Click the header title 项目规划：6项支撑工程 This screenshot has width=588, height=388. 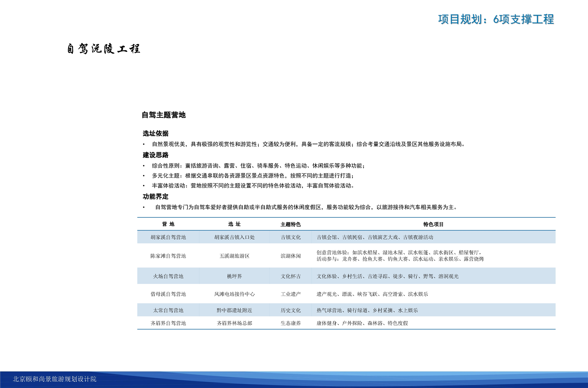pos(496,19)
